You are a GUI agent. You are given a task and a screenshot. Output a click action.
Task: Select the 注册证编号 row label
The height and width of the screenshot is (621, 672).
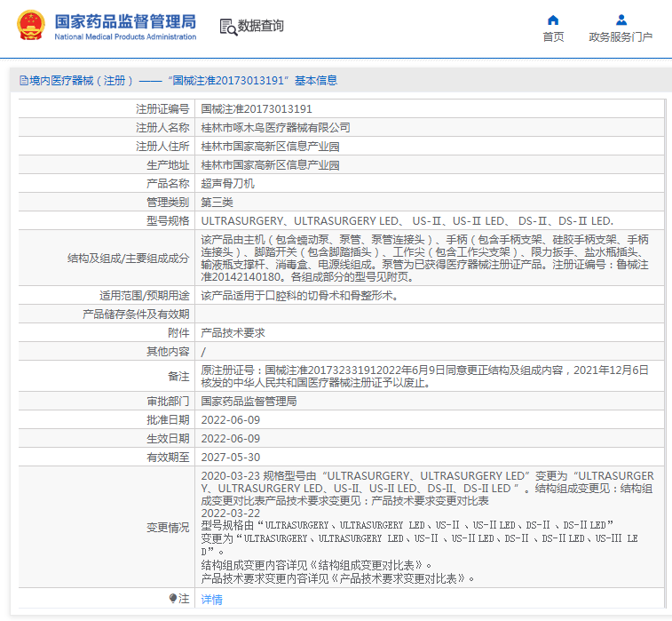pyautogui.click(x=162, y=109)
